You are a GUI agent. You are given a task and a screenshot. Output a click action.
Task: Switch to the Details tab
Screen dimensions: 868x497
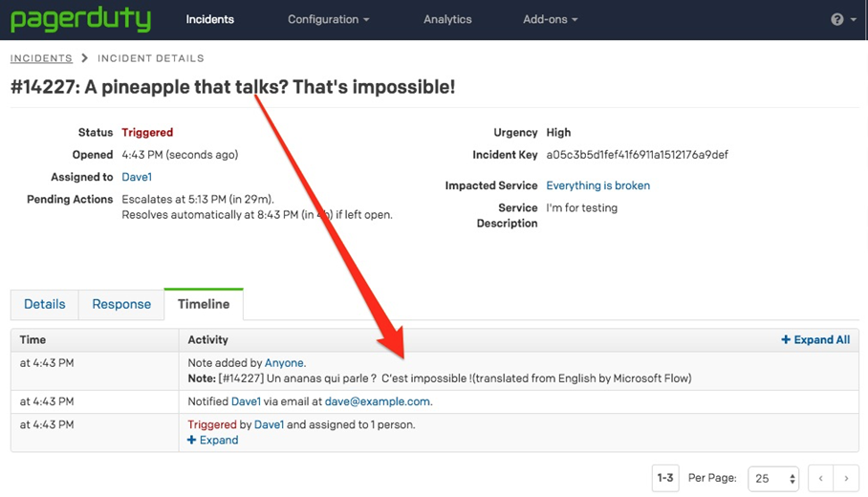tap(45, 304)
